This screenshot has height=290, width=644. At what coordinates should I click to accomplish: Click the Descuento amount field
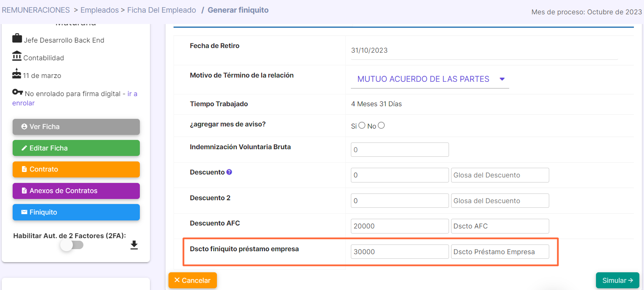tap(400, 175)
